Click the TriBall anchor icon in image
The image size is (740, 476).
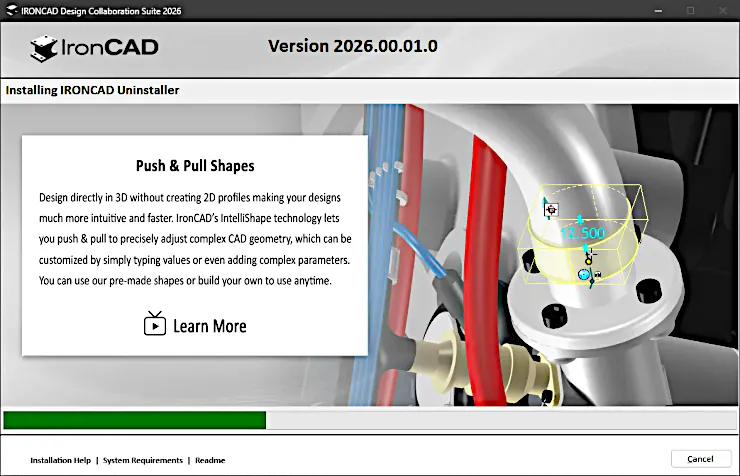pos(551,209)
